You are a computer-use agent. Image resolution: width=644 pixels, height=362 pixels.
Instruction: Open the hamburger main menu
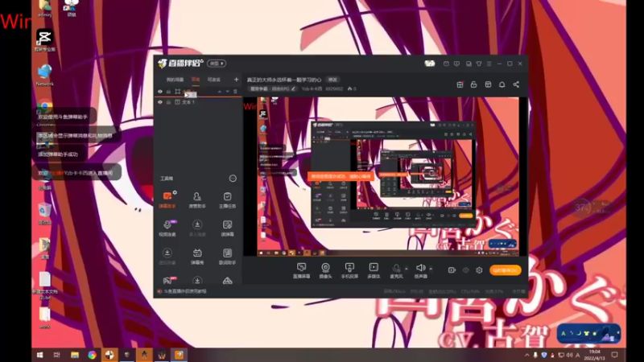pyautogui.click(x=489, y=64)
